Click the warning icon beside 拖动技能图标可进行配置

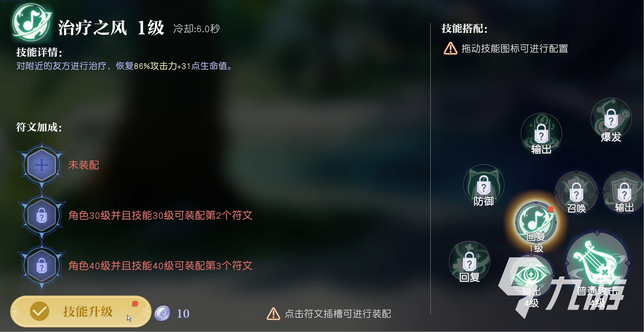coord(450,48)
